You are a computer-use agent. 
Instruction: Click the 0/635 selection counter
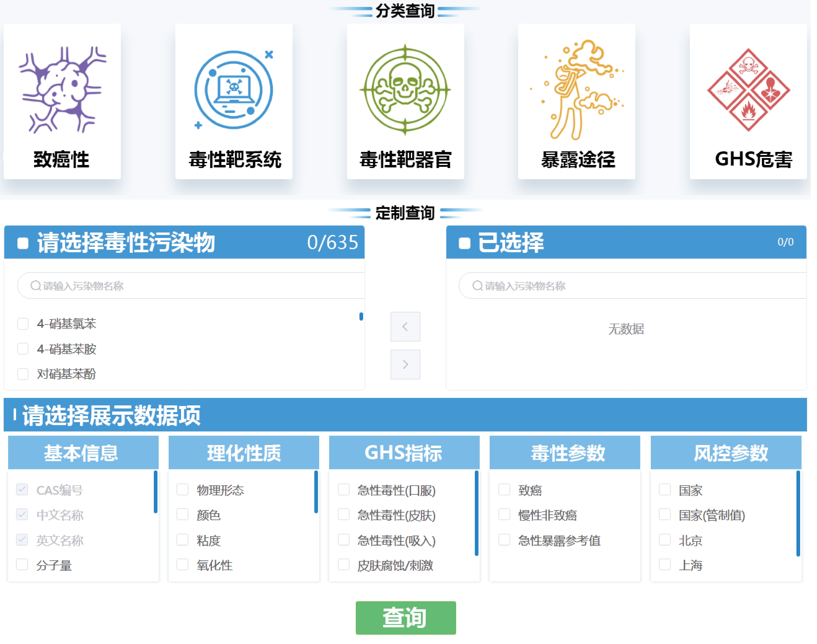tap(333, 242)
